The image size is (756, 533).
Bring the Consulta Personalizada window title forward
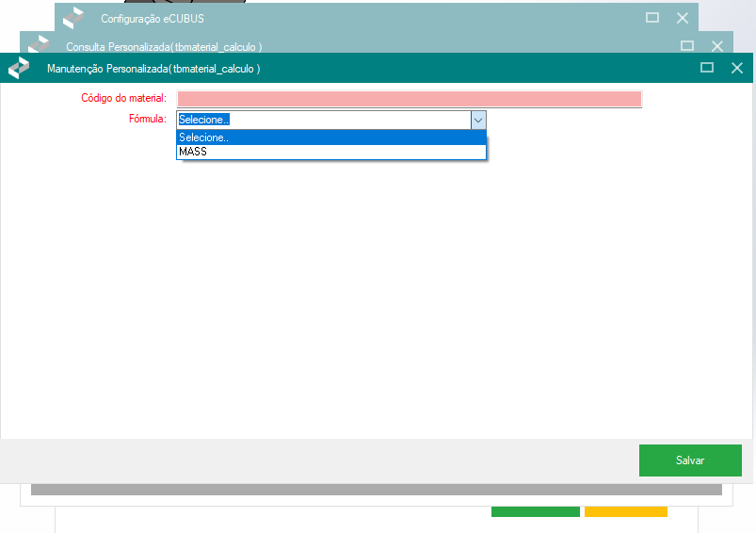(164, 46)
